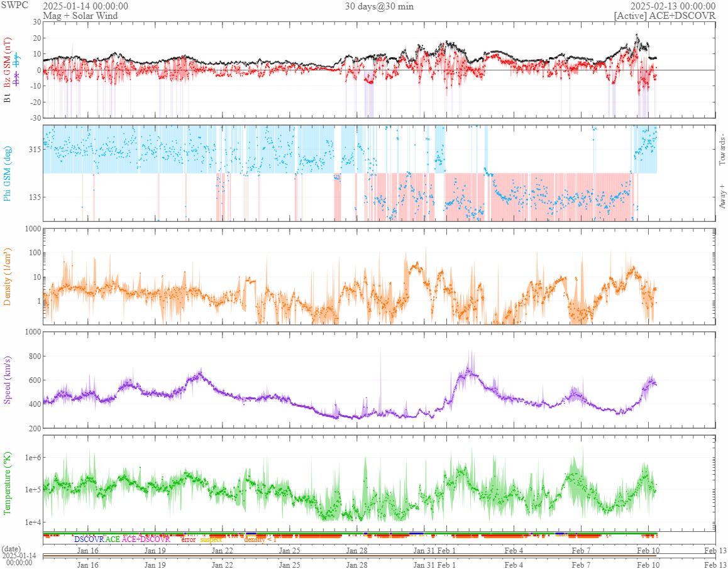This screenshot has width=728, height=569.
Task: Click the magenta 'ACE+DSCOVR' legend entry
Action: tap(146, 539)
